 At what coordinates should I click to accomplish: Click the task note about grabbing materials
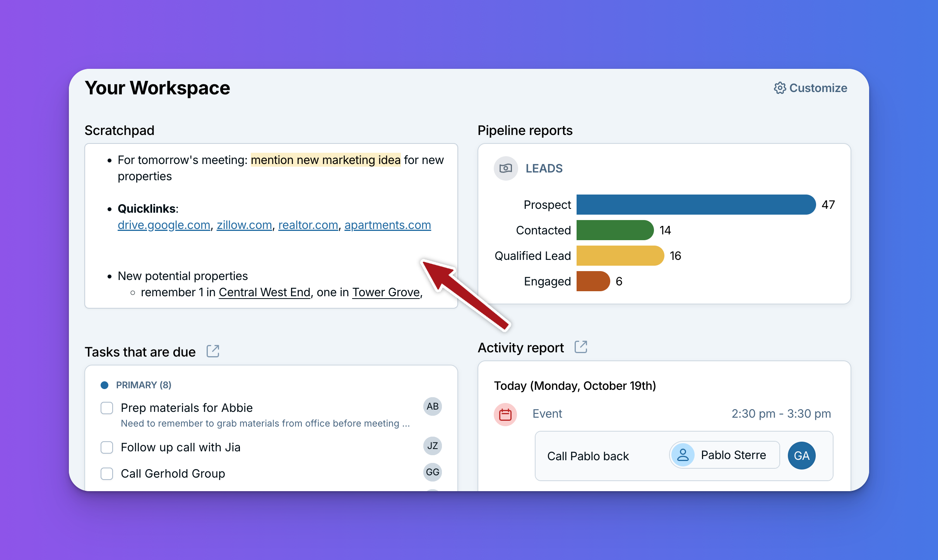coord(265,423)
